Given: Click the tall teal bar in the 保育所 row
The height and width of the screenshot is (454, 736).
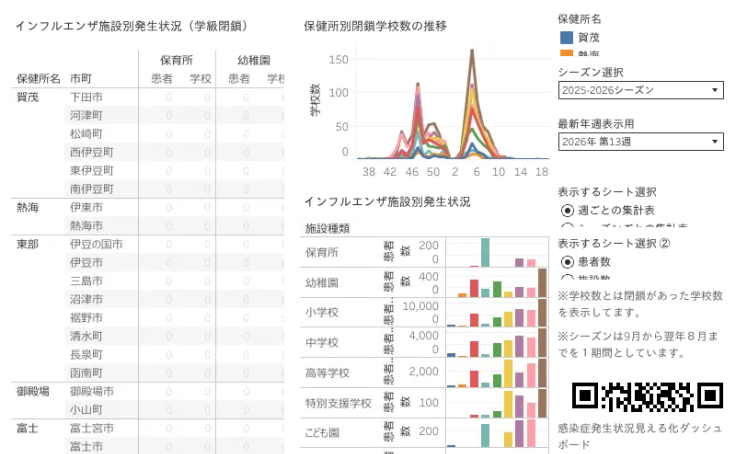Looking at the screenshot, I should [x=485, y=253].
